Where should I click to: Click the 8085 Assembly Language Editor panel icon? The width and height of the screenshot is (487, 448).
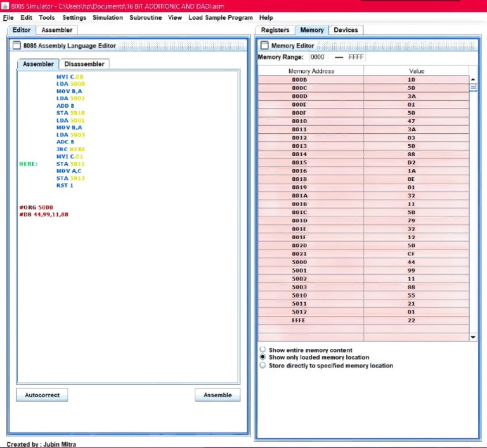click(x=17, y=46)
